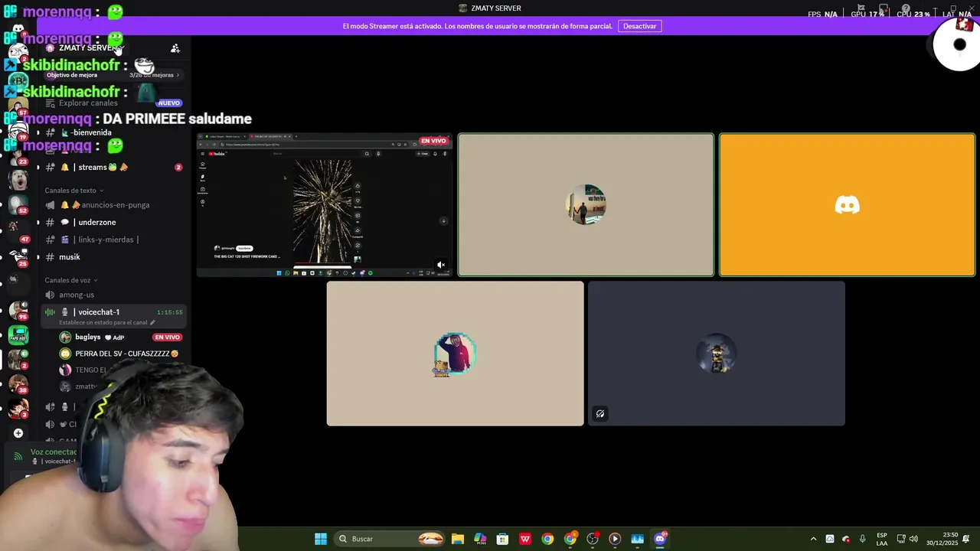Open File Explorer from the taskbar
Image resolution: width=980 pixels, height=551 pixels.
[457, 539]
